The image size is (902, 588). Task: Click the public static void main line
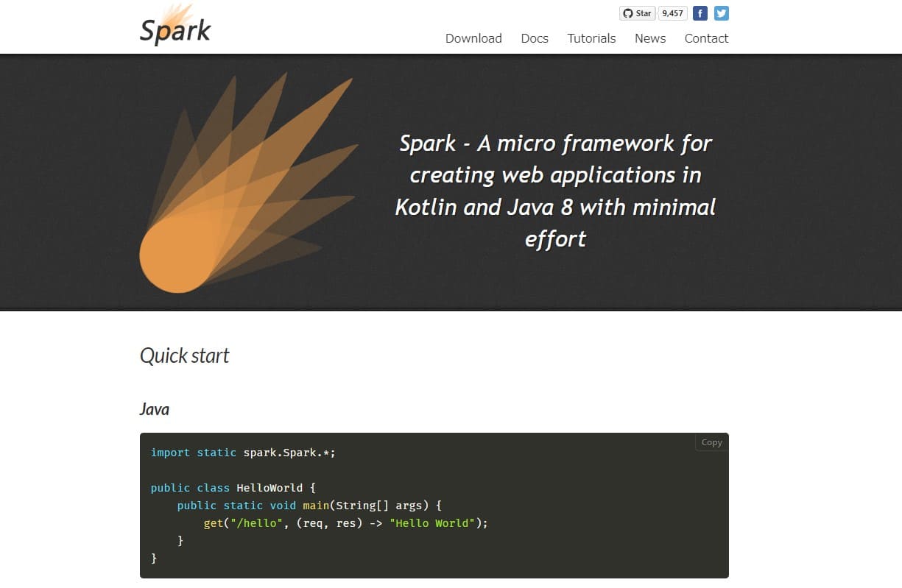click(x=309, y=506)
